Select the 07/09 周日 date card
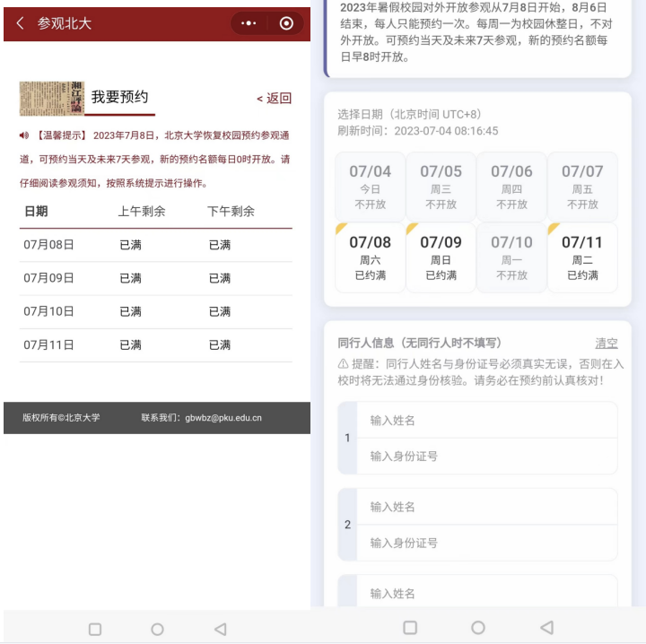Image resolution: width=646 pixels, height=644 pixels. pyautogui.click(x=441, y=257)
